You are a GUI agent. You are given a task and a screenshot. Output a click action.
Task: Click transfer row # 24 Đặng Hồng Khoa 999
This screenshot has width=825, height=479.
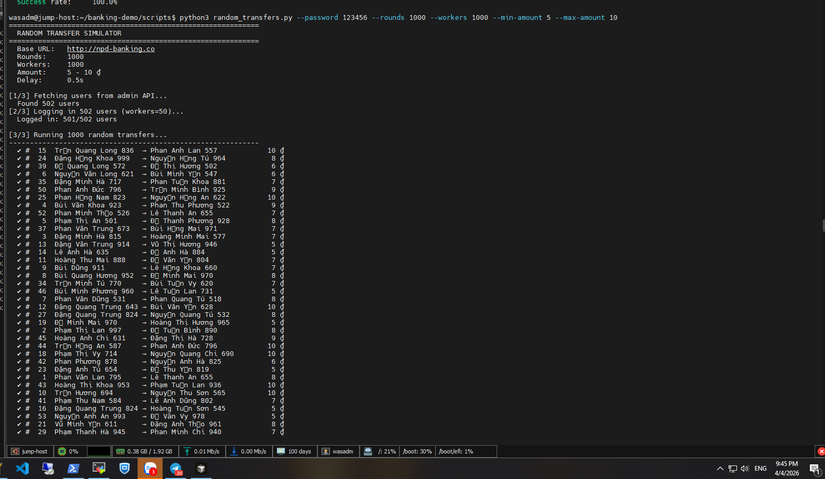pyautogui.click(x=150, y=158)
